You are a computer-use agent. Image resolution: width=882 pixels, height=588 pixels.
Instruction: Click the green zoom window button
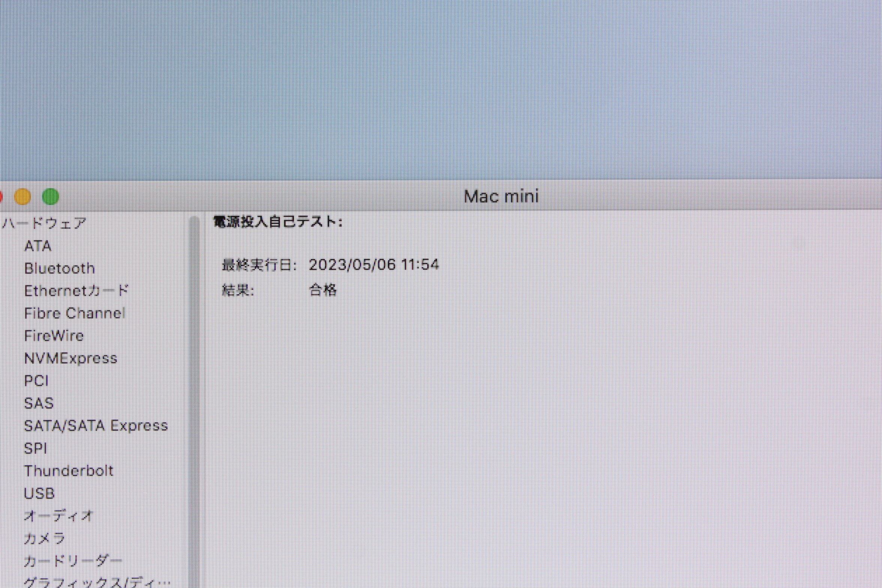(x=51, y=196)
